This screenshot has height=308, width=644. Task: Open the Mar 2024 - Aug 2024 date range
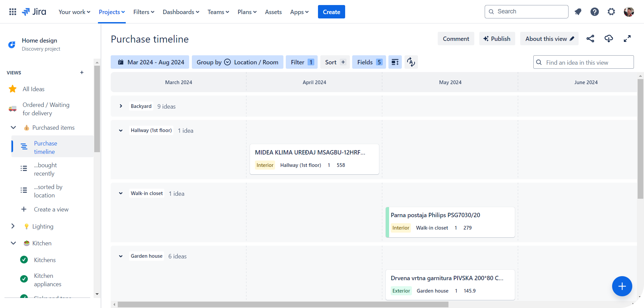[x=150, y=62]
